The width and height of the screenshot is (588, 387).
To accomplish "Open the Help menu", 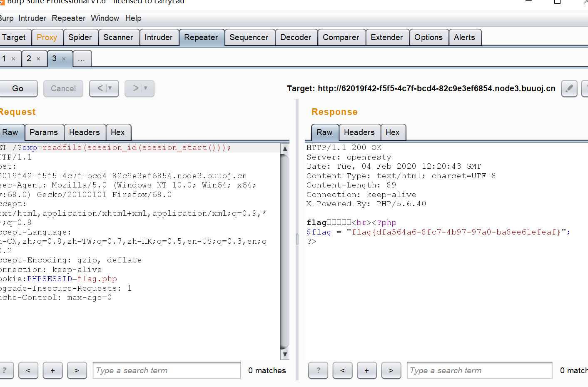I will coord(133,18).
